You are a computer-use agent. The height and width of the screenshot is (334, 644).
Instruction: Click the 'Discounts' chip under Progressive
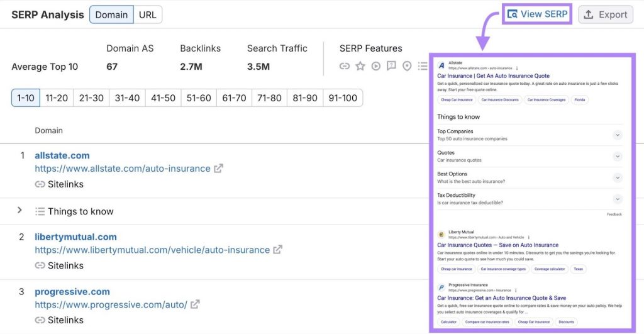click(567, 322)
